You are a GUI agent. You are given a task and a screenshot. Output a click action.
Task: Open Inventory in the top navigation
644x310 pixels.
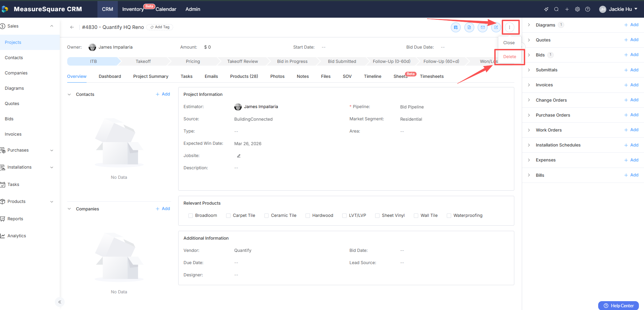133,9
